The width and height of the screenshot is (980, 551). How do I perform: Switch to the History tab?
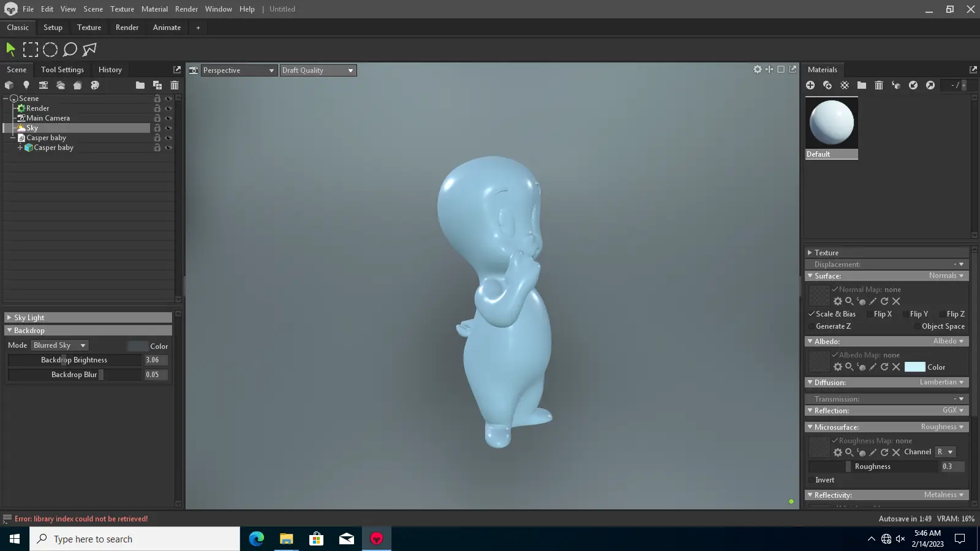(x=110, y=70)
